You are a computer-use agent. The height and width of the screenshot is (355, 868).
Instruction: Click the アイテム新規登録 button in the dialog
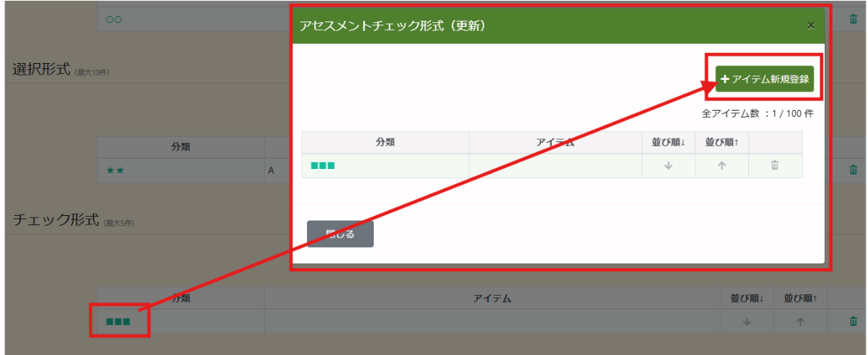pyautogui.click(x=764, y=79)
